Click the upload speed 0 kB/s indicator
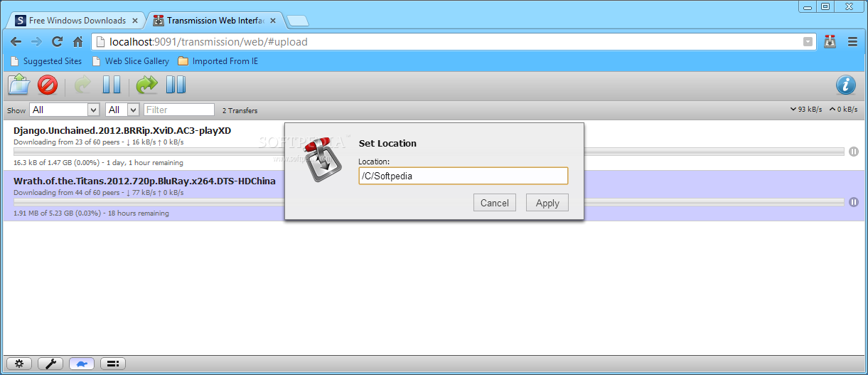 point(843,110)
